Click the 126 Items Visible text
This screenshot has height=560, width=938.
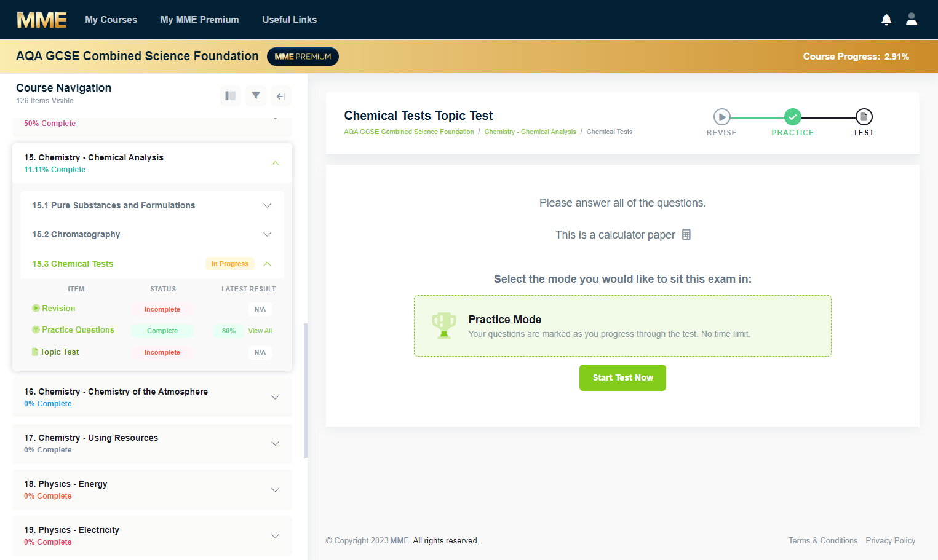point(45,101)
